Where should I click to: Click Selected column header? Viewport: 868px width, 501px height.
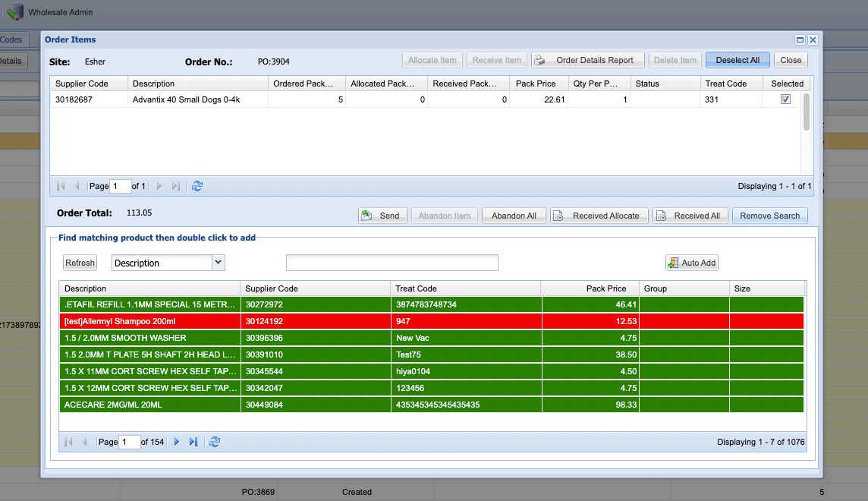(787, 83)
